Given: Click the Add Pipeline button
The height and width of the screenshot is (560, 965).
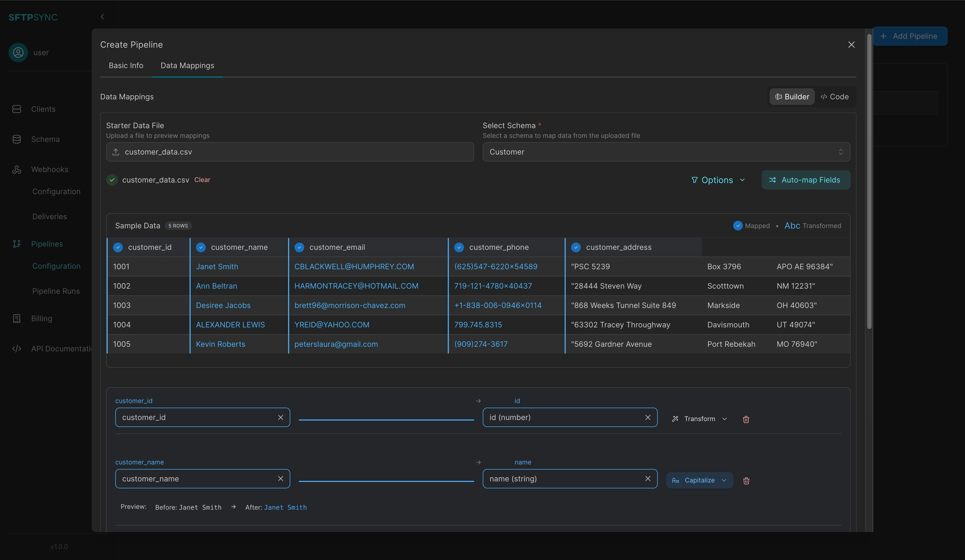Looking at the screenshot, I should pos(910,36).
